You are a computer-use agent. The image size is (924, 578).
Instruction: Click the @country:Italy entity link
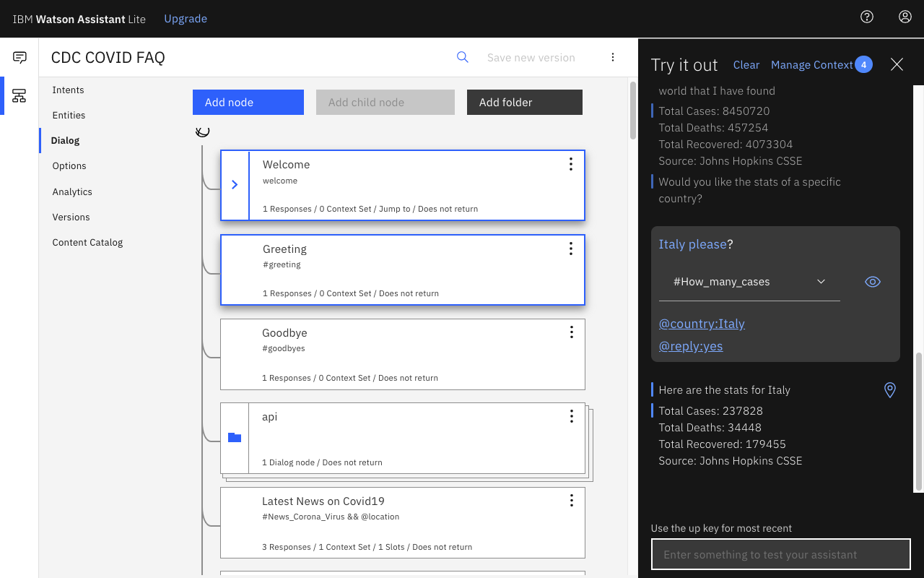702,324
